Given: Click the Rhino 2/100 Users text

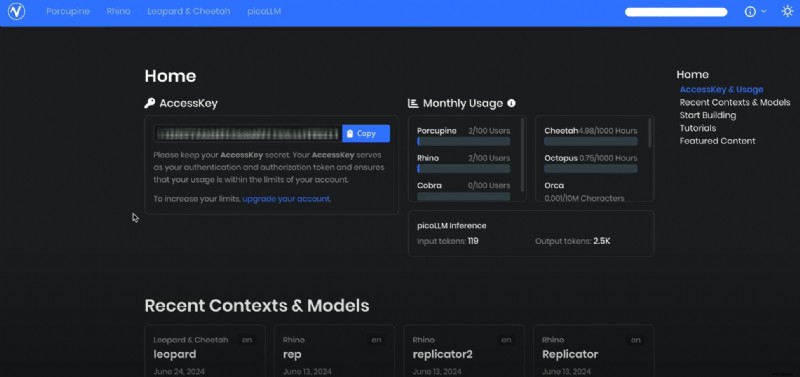Looking at the screenshot, I should click(489, 158).
